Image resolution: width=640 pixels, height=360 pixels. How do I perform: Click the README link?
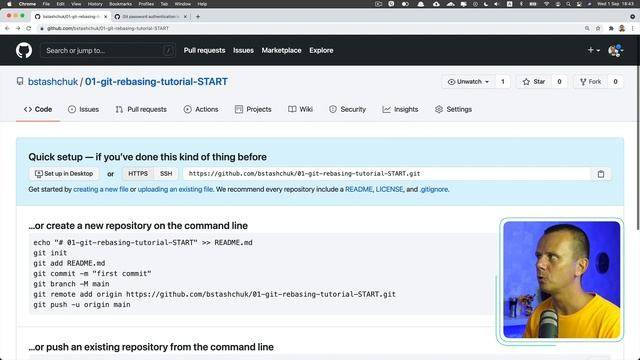pos(359,189)
